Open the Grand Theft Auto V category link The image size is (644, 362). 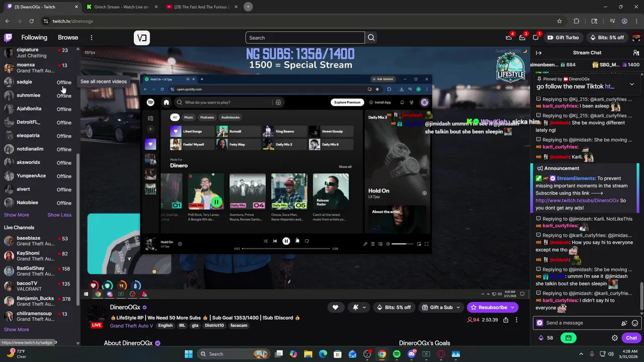pos(131,326)
